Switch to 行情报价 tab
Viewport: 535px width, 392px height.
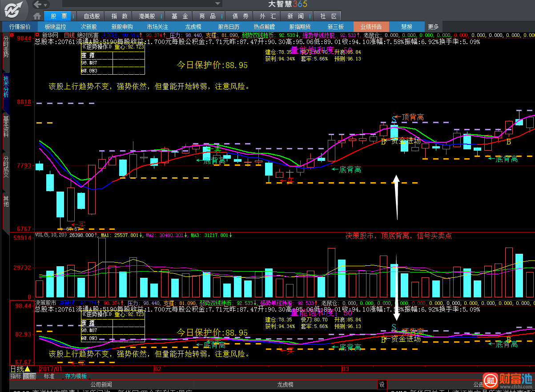coord(20,27)
